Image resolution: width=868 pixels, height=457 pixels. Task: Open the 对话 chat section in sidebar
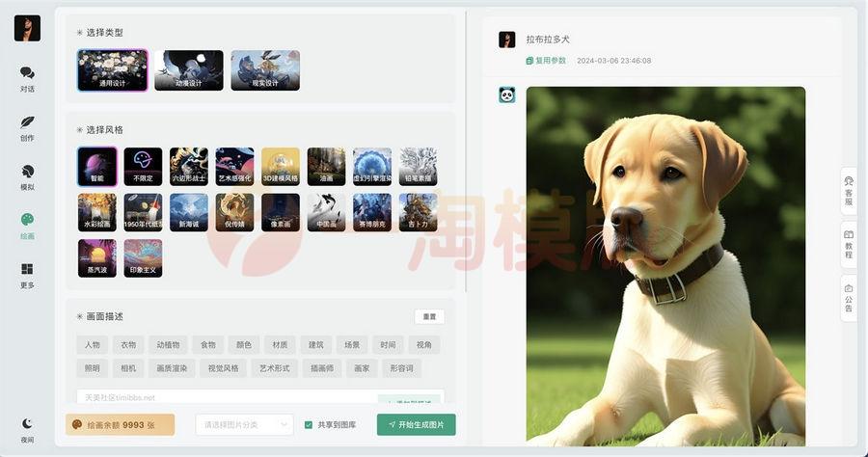(x=27, y=78)
